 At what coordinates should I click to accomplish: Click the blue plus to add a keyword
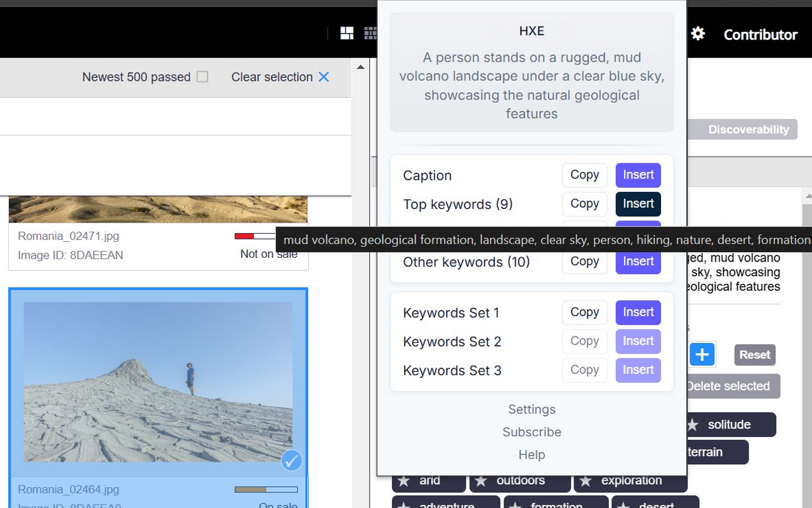click(702, 355)
